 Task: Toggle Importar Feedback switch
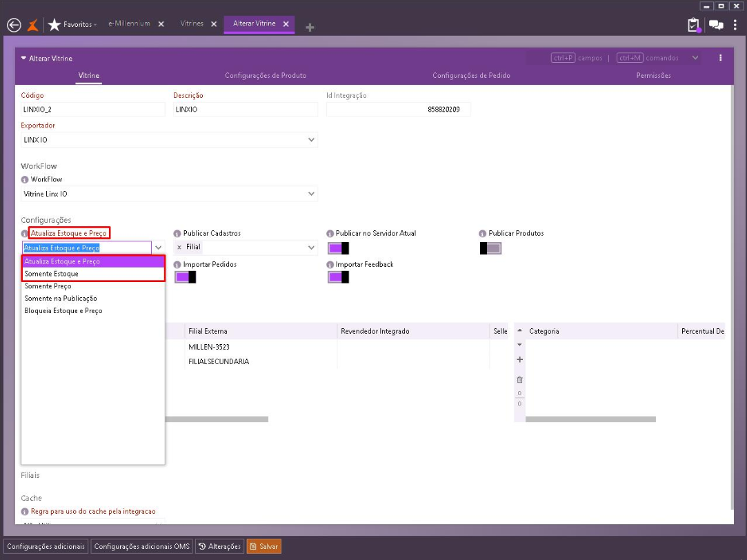338,277
